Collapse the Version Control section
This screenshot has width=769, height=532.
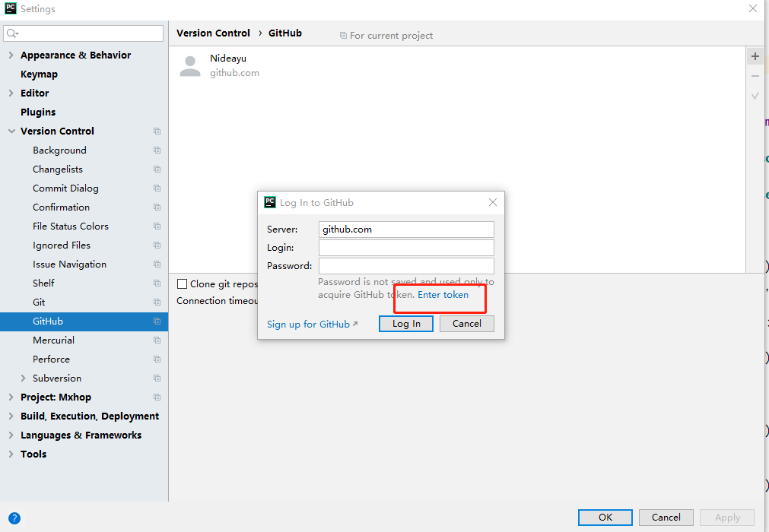[x=11, y=131]
